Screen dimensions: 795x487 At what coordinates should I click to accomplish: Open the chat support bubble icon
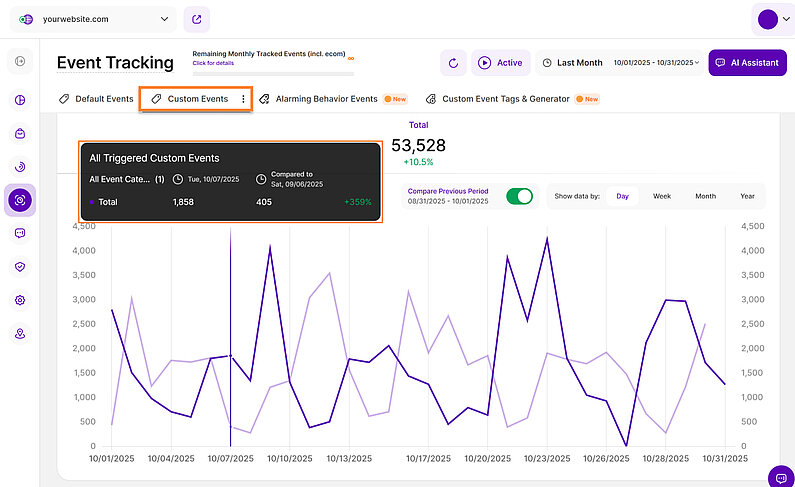pos(779,475)
